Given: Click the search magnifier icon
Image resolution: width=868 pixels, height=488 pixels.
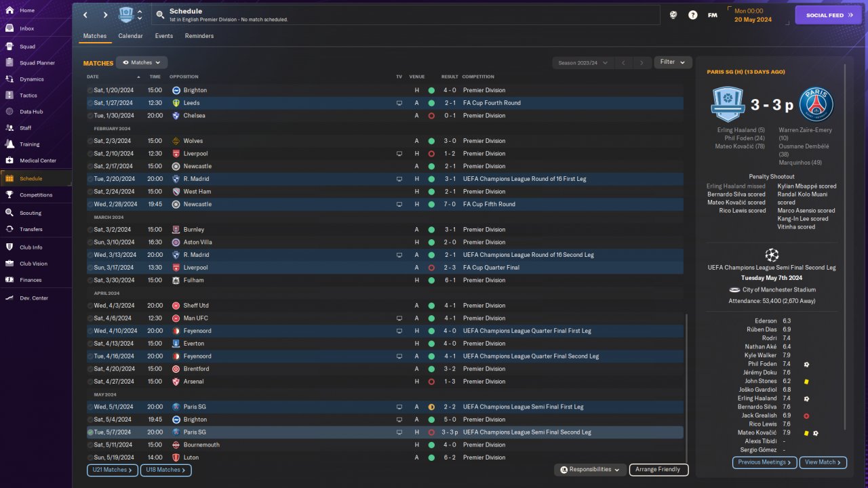Looking at the screenshot, I should point(160,15).
